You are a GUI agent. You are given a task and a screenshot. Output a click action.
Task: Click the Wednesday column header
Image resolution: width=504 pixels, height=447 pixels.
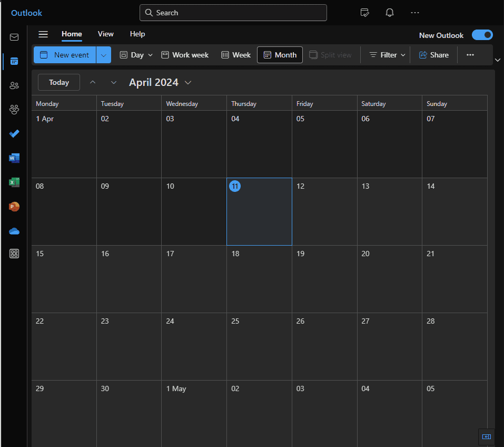[194, 104]
